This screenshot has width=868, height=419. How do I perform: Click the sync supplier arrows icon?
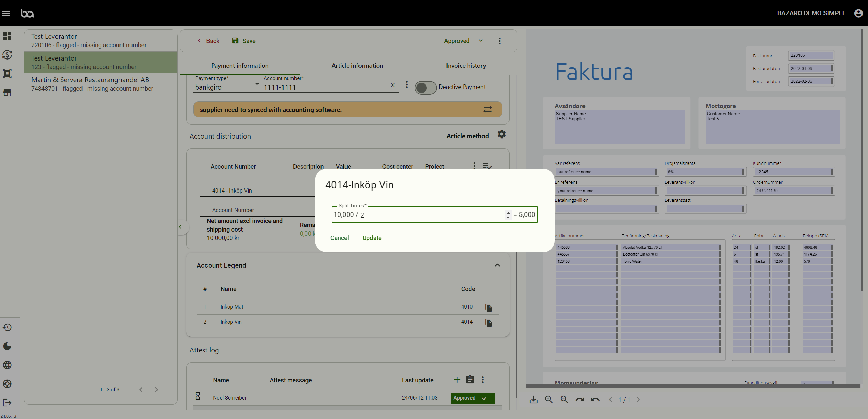(487, 109)
